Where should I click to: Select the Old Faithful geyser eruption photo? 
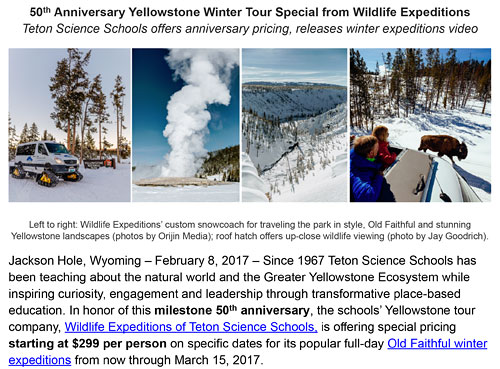[186, 125]
